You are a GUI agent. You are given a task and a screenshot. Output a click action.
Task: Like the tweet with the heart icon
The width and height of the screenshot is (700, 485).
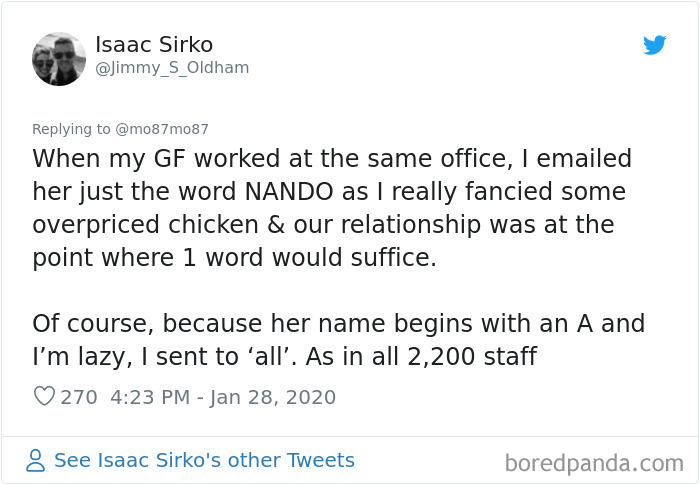pos(44,396)
